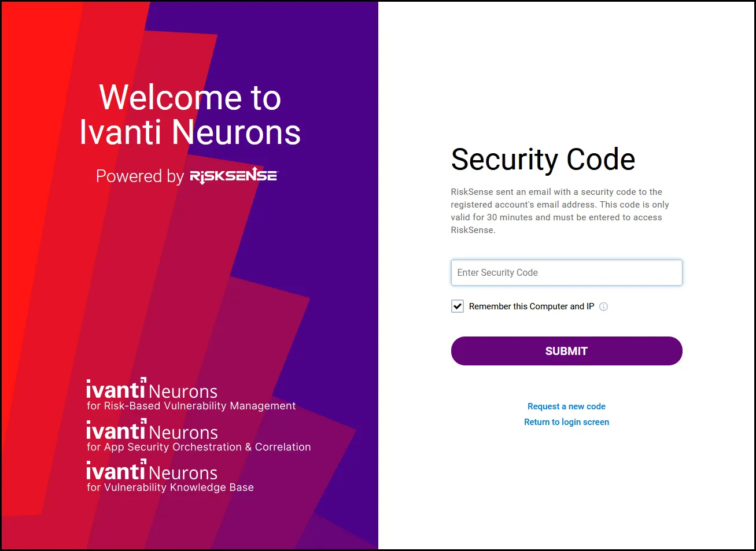The image size is (756, 551).
Task: Click the Welcome to Ivanti Neurons title
Action: click(190, 114)
